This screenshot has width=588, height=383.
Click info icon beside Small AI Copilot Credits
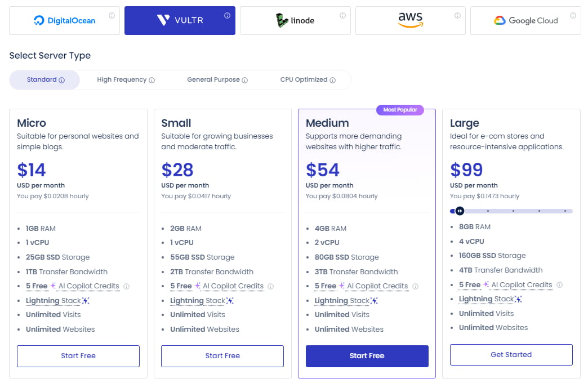point(271,286)
